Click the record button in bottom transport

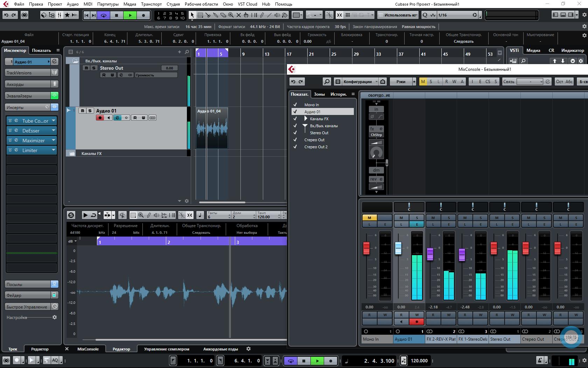[x=330, y=361]
